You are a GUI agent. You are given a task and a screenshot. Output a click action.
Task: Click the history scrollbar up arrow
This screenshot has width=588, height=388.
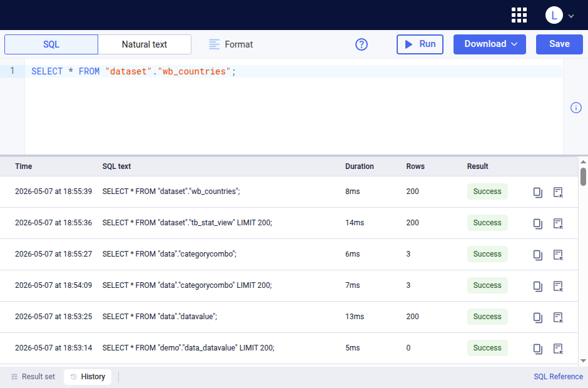click(583, 161)
